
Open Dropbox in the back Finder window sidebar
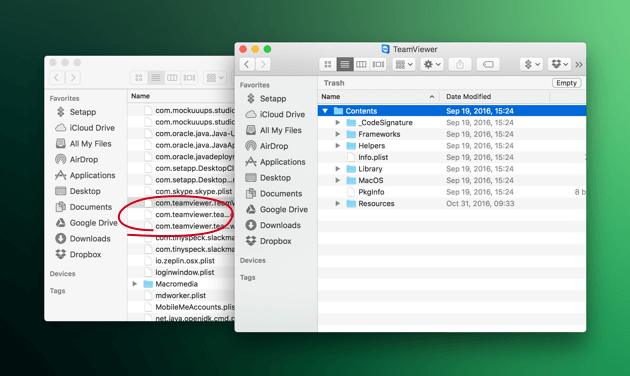tap(78, 254)
